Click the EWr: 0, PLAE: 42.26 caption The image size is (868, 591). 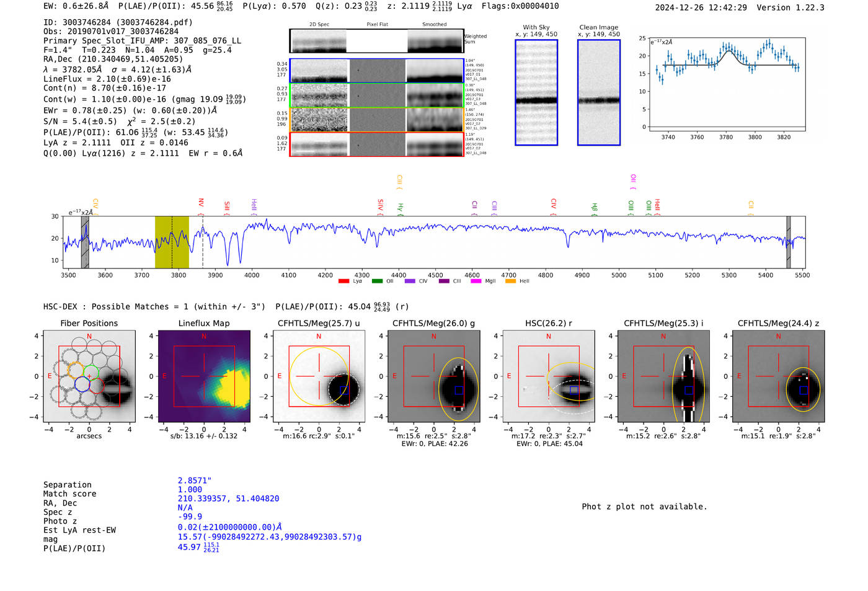[435, 443]
